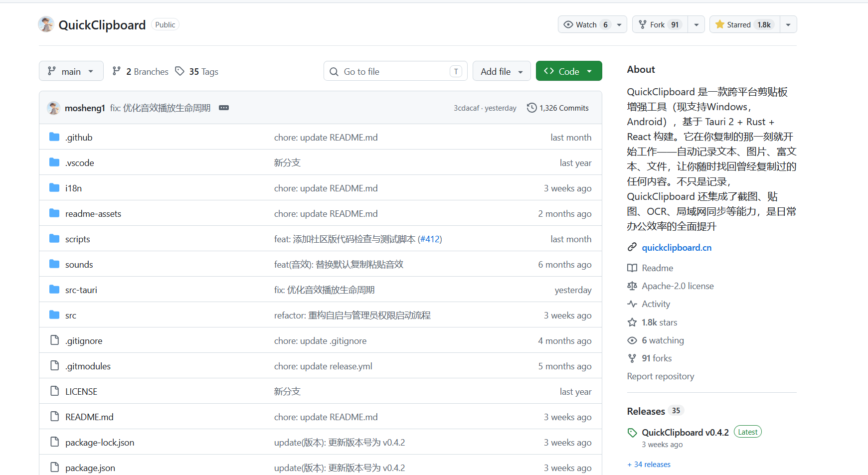Screen dimensions: 868x475
Task: Open the 'chore: update .gitignore' commit message
Action: click(320, 340)
